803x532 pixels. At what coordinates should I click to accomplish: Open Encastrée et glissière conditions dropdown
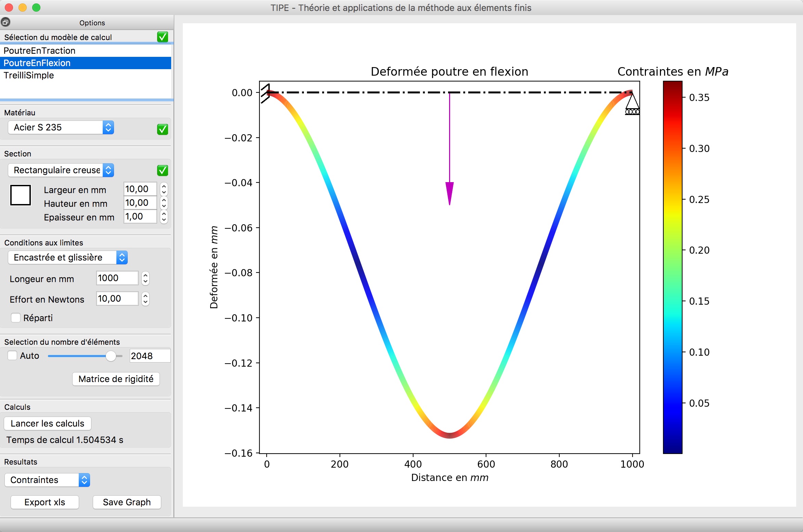(x=68, y=257)
